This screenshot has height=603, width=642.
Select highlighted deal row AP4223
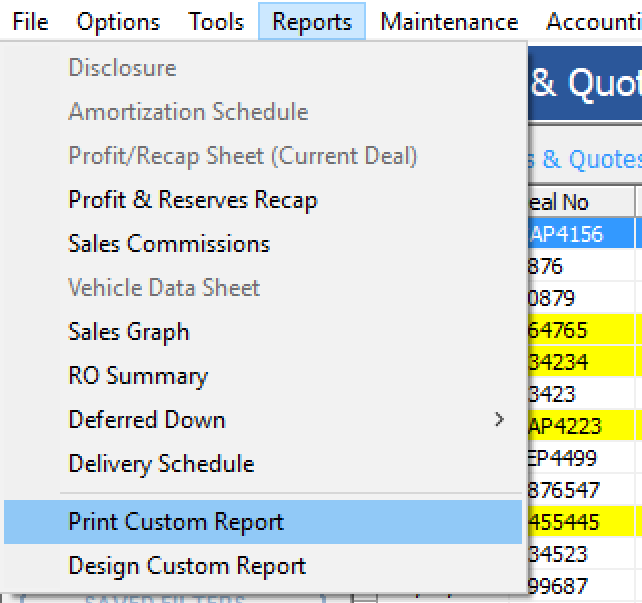pyautogui.click(x=585, y=426)
